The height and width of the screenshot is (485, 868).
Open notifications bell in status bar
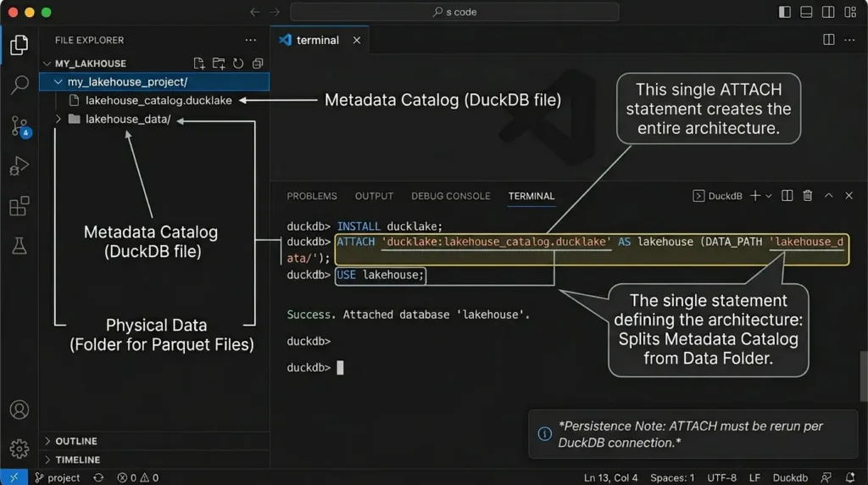[850, 477]
